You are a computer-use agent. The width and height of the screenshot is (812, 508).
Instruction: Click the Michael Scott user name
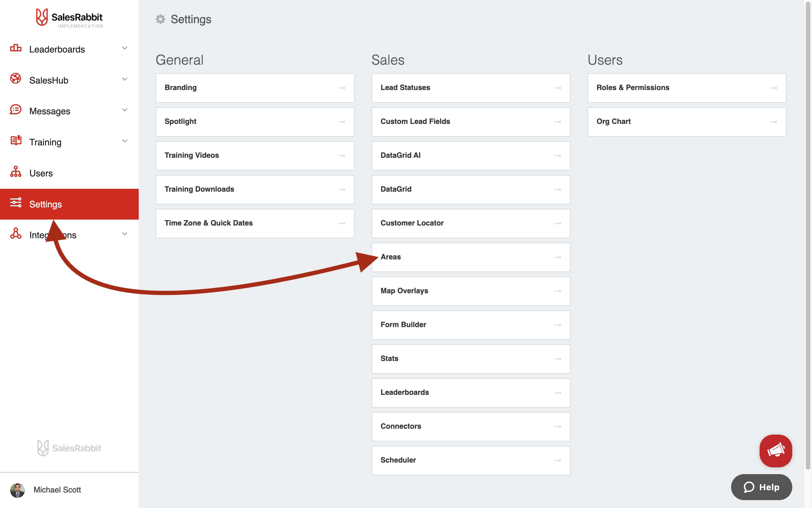[57, 490]
